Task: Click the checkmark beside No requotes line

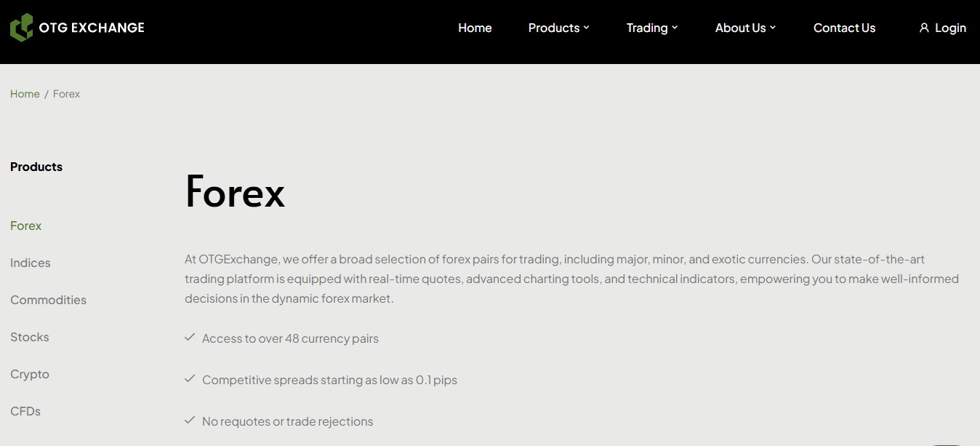Action: coord(190,421)
